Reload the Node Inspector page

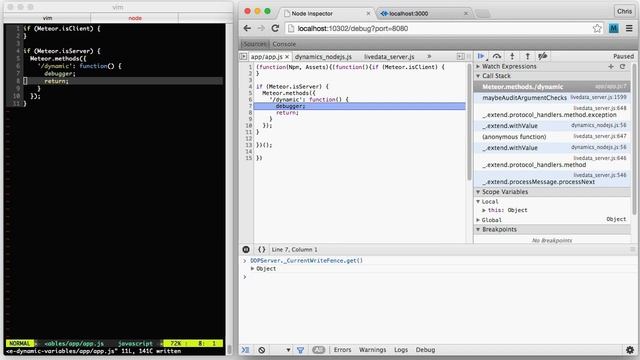pos(275,28)
